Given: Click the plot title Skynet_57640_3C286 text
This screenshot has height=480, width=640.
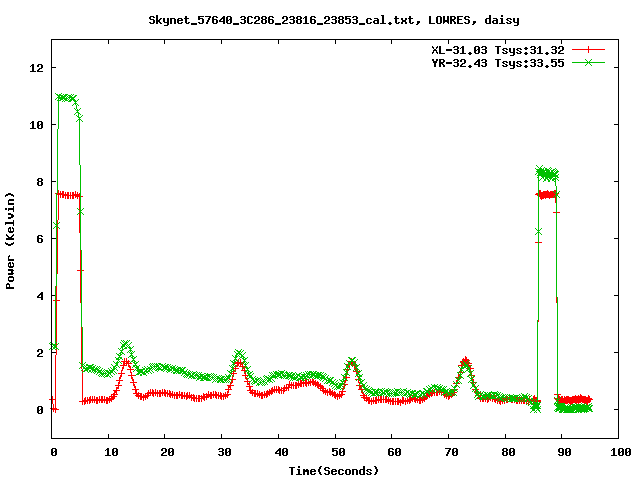Looking at the screenshot, I should [x=334, y=20].
